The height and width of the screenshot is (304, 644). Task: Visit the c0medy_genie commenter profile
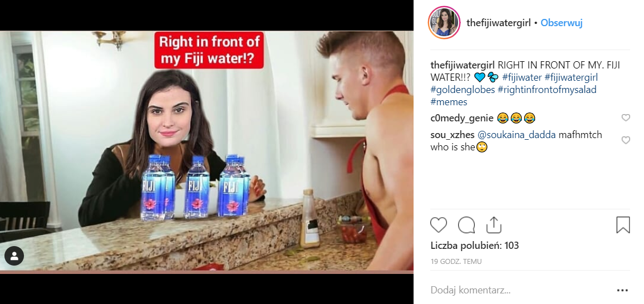(x=461, y=118)
